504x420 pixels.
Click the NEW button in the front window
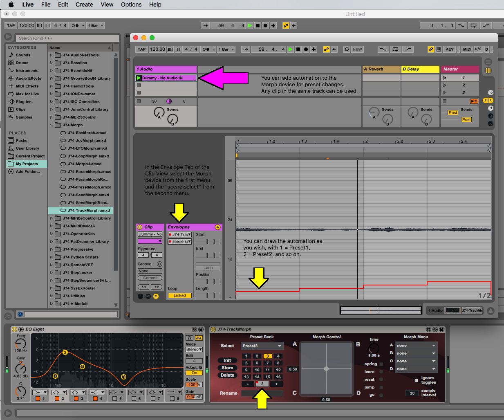[357, 49]
